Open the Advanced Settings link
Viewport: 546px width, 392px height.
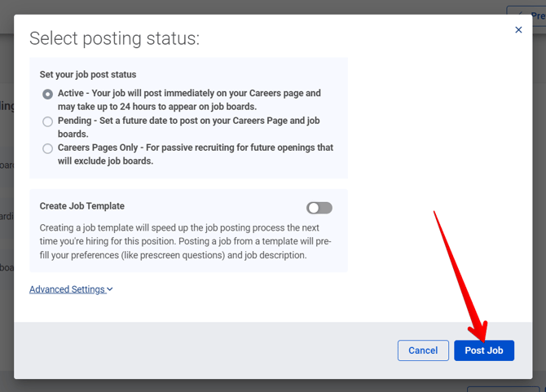[67, 289]
